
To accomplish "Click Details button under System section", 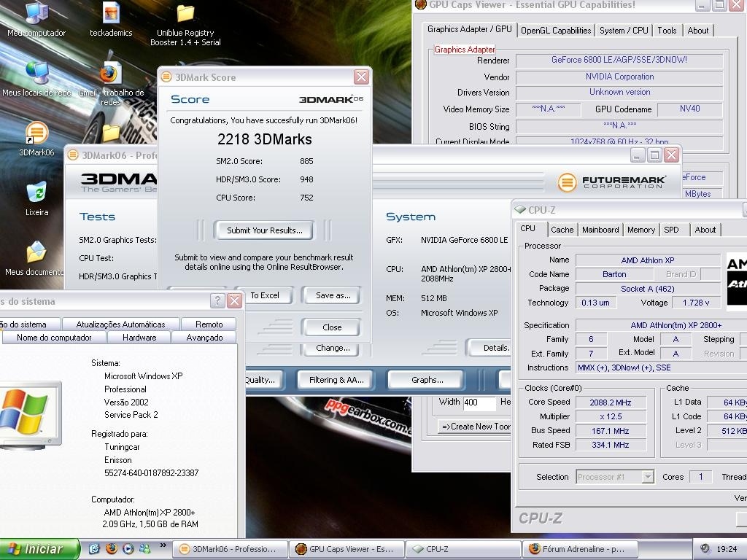I will click(491, 348).
